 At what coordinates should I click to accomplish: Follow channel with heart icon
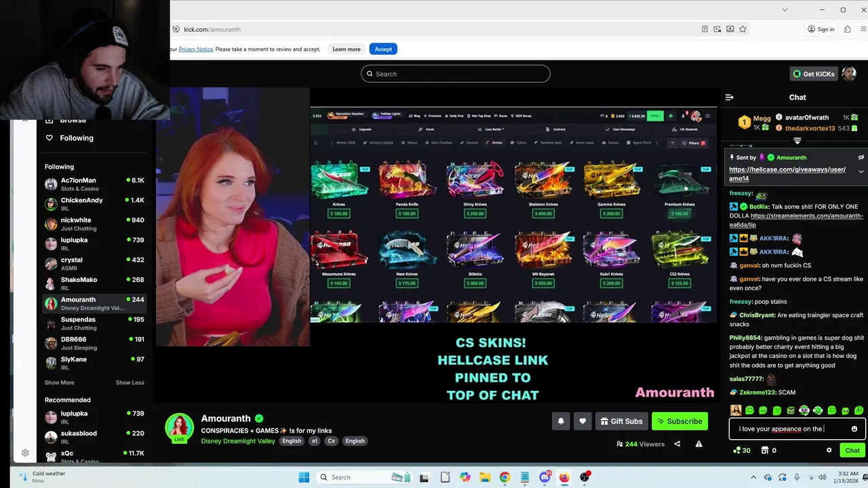click(x=583, y=421)
